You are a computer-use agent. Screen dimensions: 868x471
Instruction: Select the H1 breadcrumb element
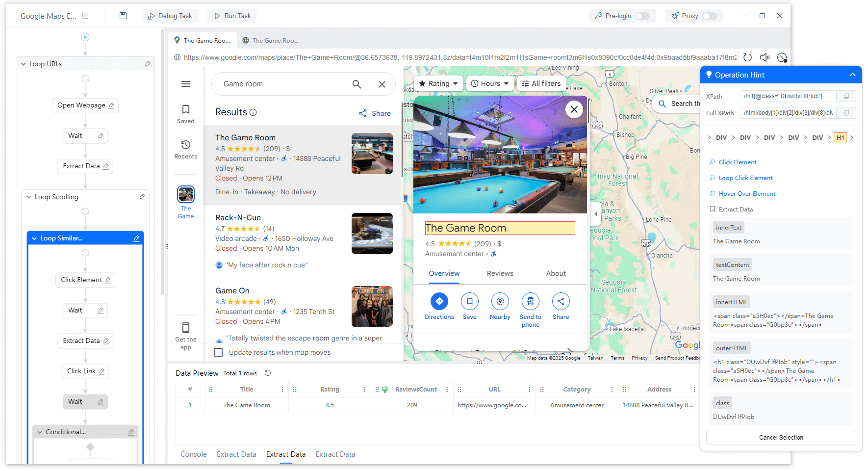tap(841, 137)
